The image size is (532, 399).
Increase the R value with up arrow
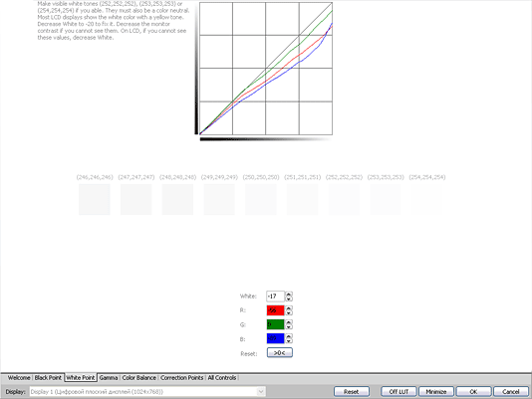[x=288, y=308]
